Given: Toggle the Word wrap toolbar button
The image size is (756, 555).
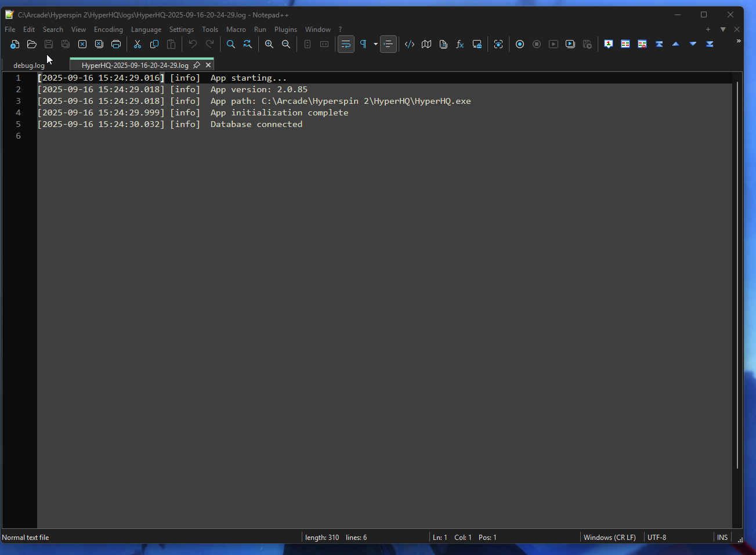Looking at the screenshot, I should click(x=346, y=44).
